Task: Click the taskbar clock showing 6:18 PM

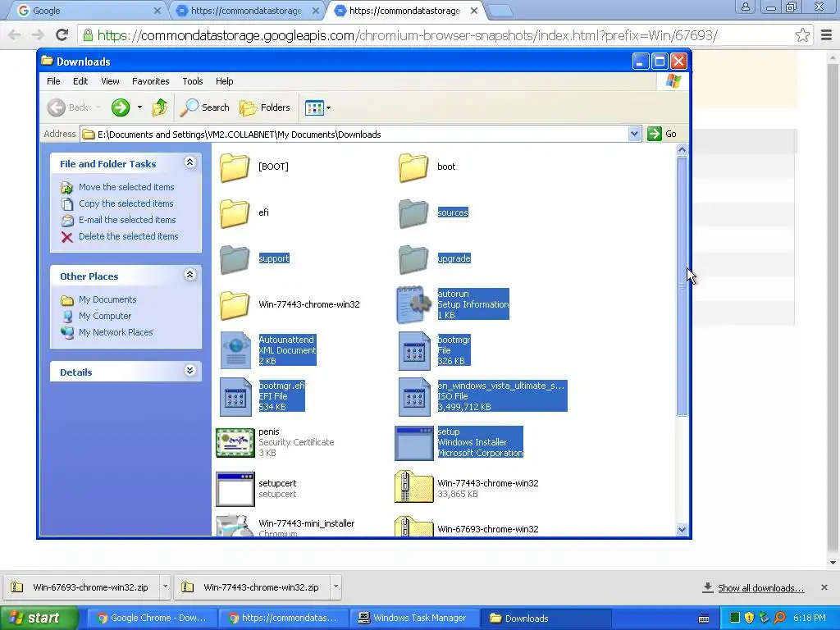Action: tap(810, 619)
